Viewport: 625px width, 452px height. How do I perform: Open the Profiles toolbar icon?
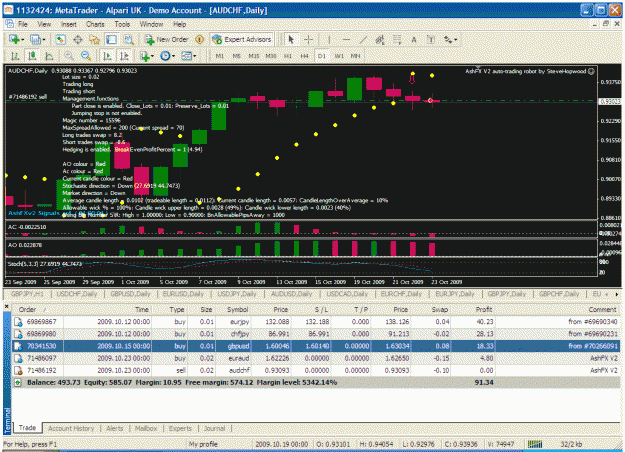click(35, 39)
